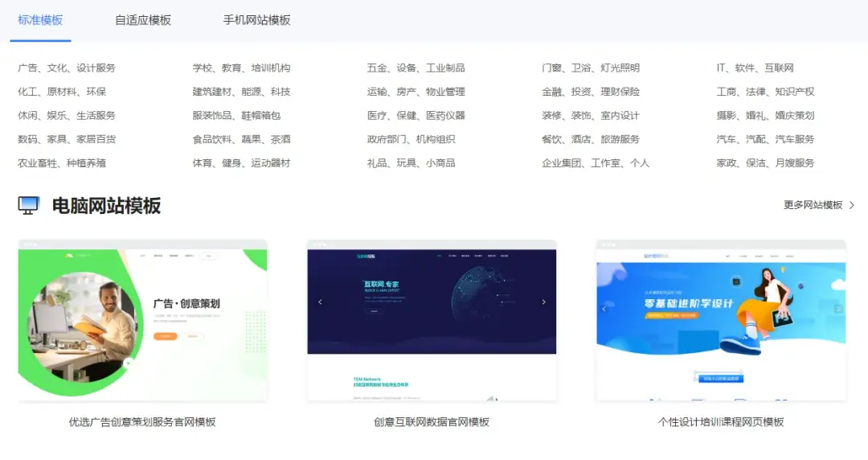Viewport: 868px width, 460px height.
Task: Select category 工商、法律、知识产权
Action: [766, 92]
